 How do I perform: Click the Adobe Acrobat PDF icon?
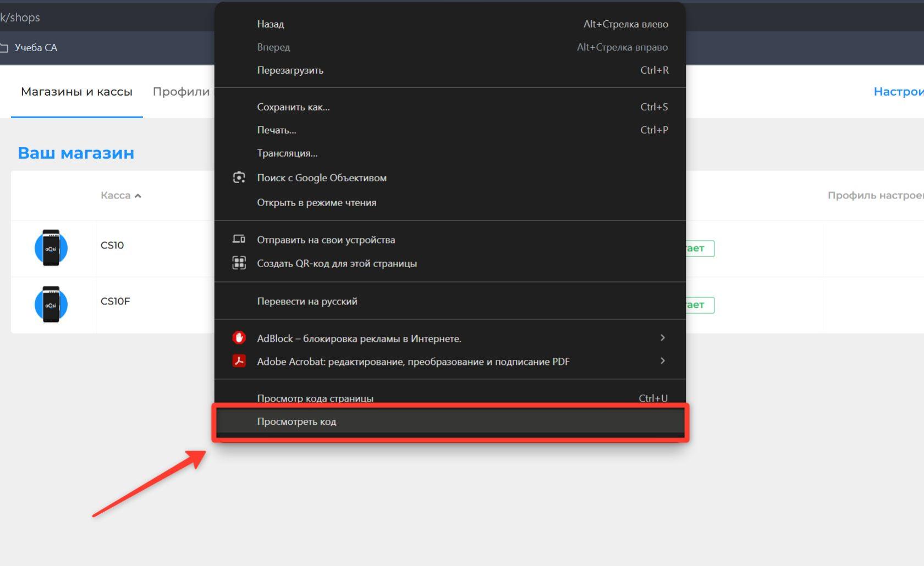click(239, 361)
